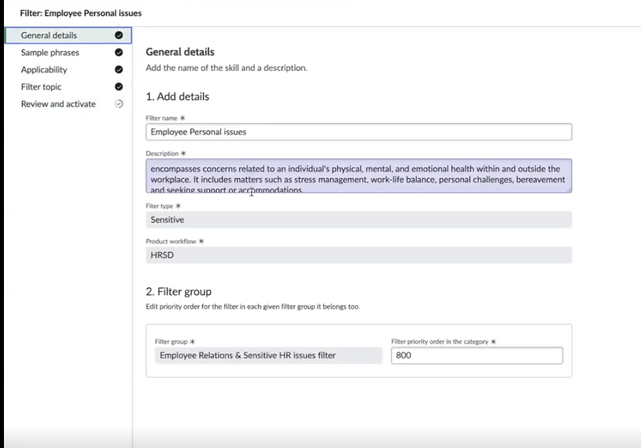Click the incomplete status icon for Review and activate
Image resolution: width=641 pixels, height=448 pixels.
[119, 104]
